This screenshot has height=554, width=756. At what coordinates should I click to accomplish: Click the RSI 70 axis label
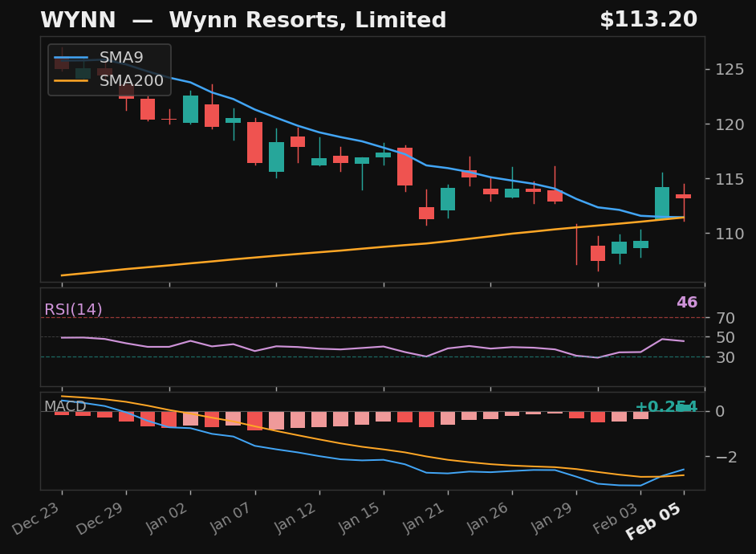pyautogui.click(x=726, y=318)
